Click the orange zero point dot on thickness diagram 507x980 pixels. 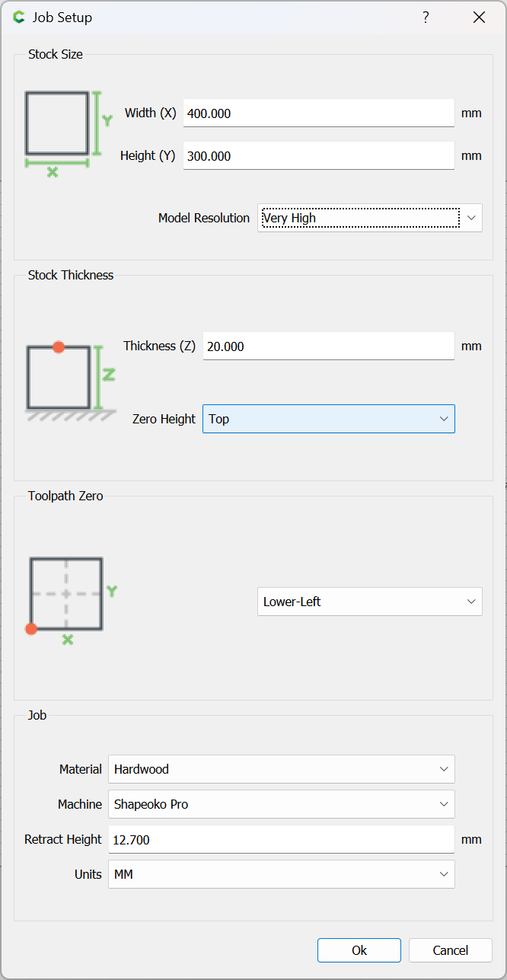(x=59, y=347)
